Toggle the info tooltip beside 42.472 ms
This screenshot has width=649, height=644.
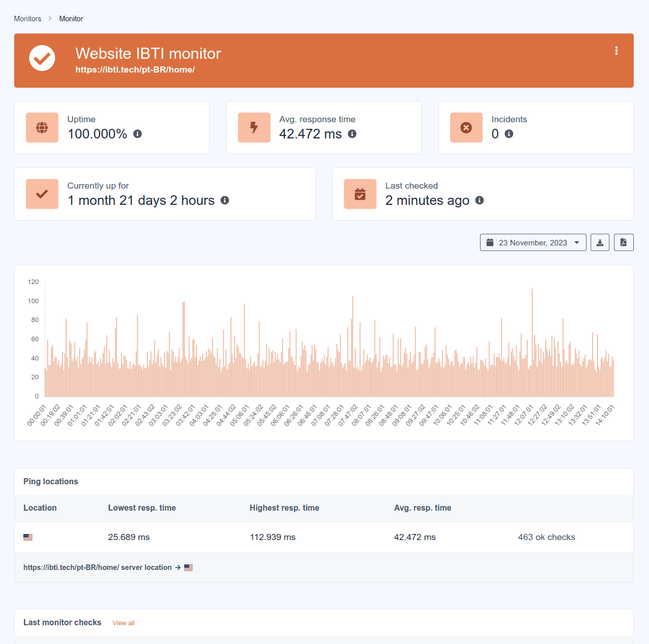click(352, 134)
